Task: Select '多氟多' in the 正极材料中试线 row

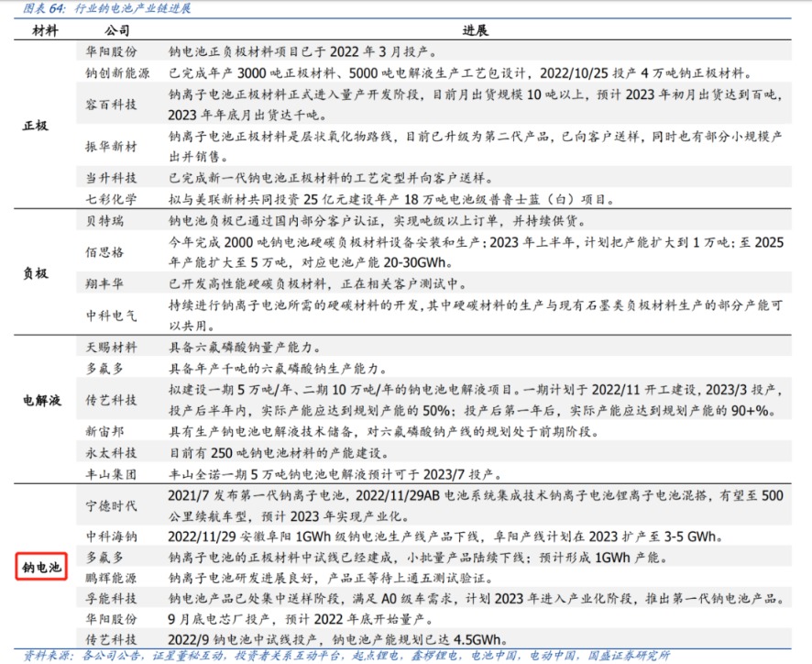Action: click(x=104, y=558)
